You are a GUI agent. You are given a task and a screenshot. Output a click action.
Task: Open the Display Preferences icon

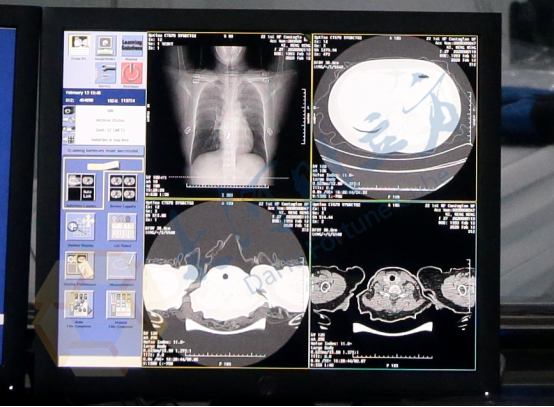(80, 266)
